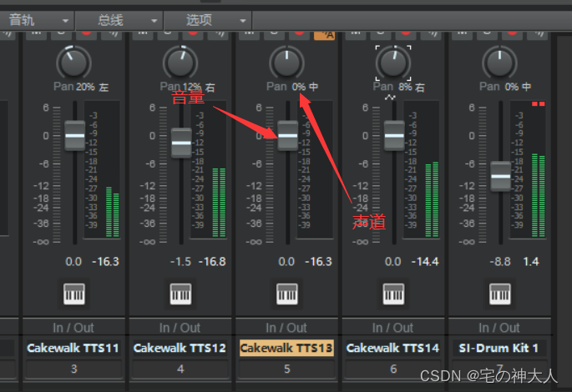Expand the In / Out section above Cakewalk TTS13
The width and height of the screenshot is (572, 392).
coord(286,328)
